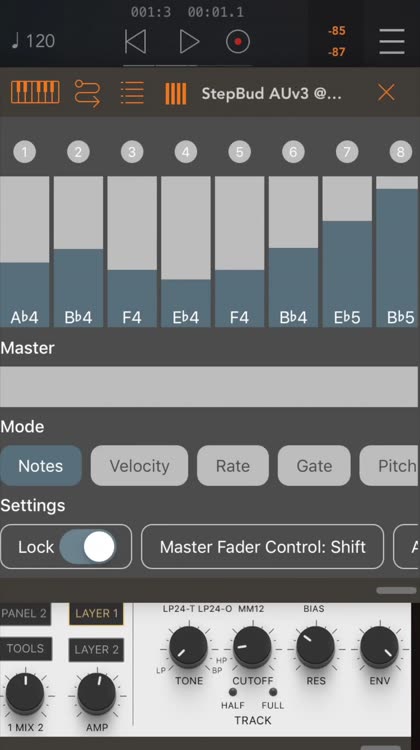Toggle the FULL track indicator

(x=273, y=692)
